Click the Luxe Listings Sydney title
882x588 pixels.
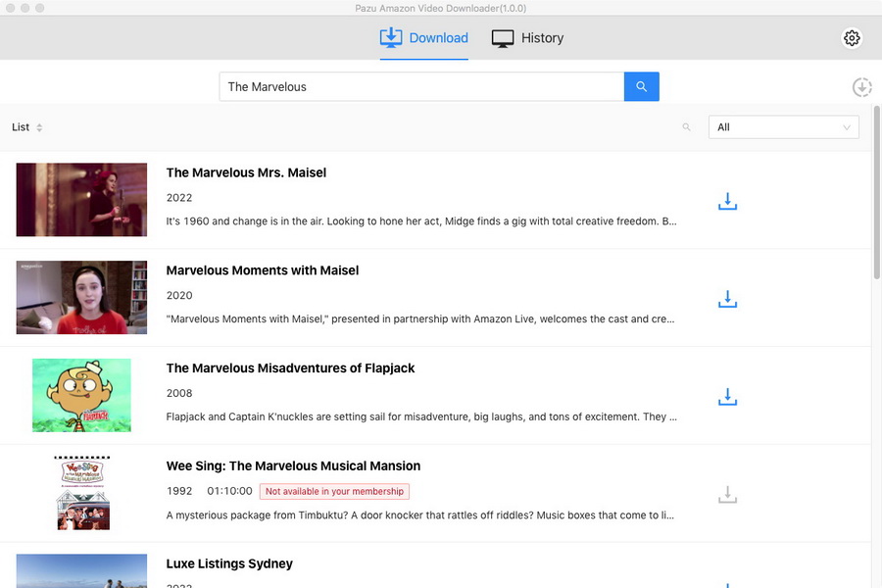tap(229, 563)
